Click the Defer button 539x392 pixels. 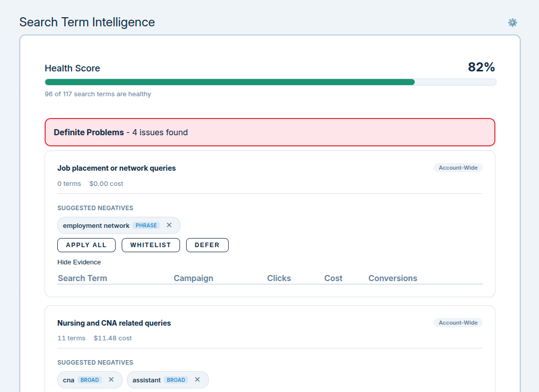click(207, 245)
